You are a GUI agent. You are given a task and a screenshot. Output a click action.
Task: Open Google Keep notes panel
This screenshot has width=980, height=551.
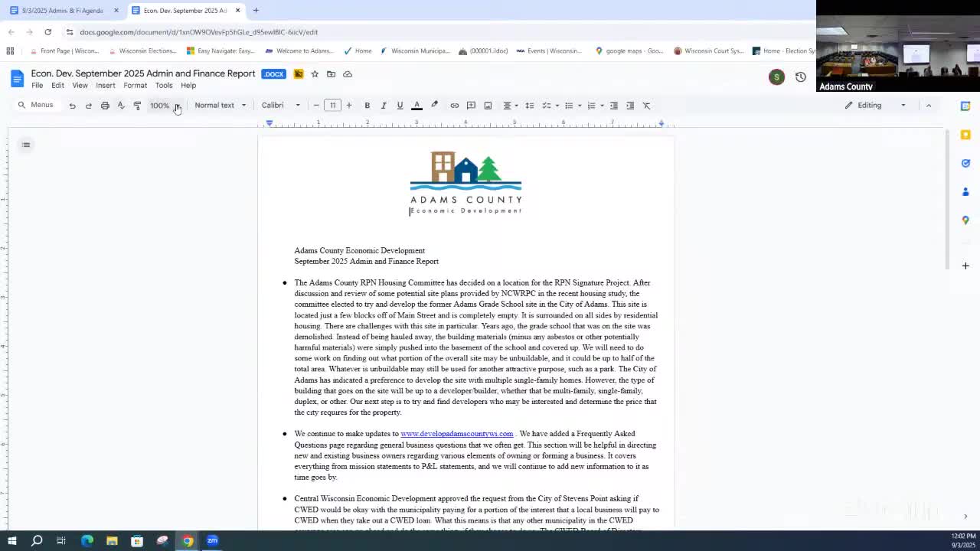[x=965, y=135]
